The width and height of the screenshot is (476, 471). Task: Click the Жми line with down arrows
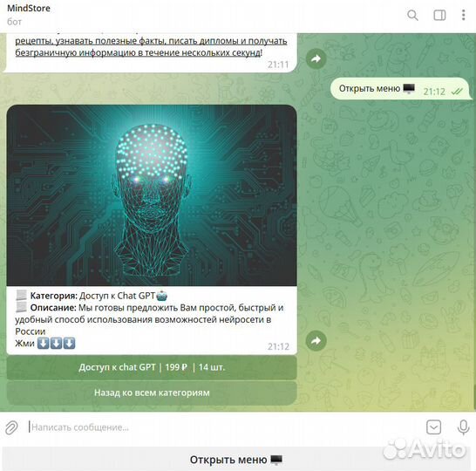45,343
